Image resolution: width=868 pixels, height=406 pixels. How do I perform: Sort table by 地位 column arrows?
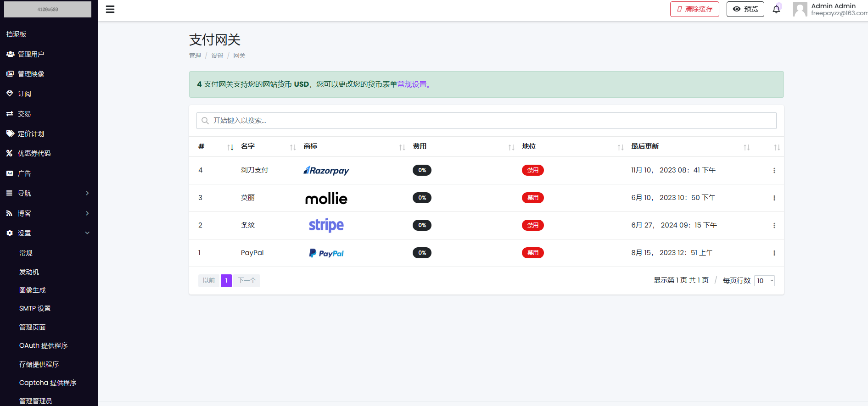point(621,147)
